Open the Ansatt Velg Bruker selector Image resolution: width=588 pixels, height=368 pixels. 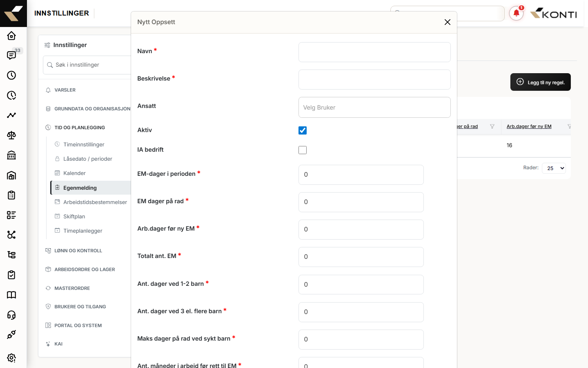click(x=374, y=107)
